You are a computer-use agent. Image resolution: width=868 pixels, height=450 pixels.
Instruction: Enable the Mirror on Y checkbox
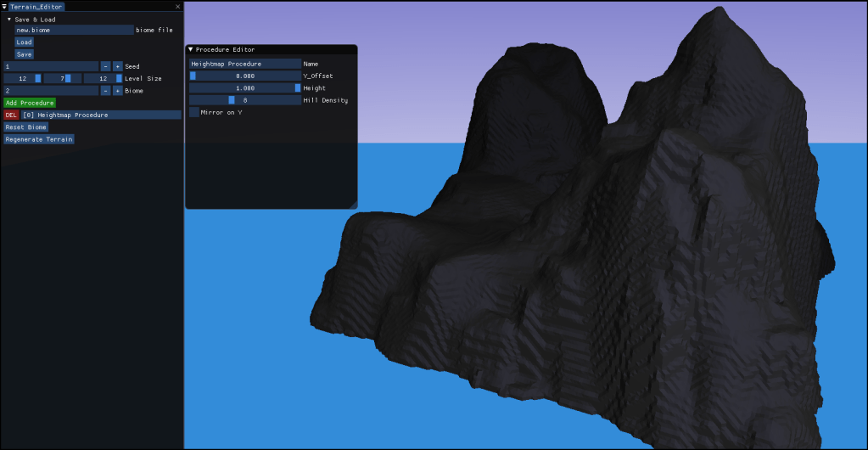[x=194, y=112]
